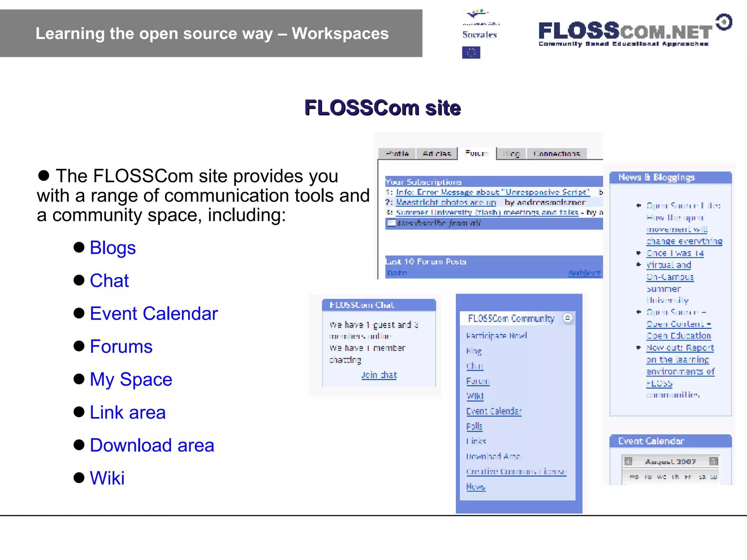Click the FLOSSCOM.NET logo
The width and height of the screenshot is (747, 560).
coord(635,31)
